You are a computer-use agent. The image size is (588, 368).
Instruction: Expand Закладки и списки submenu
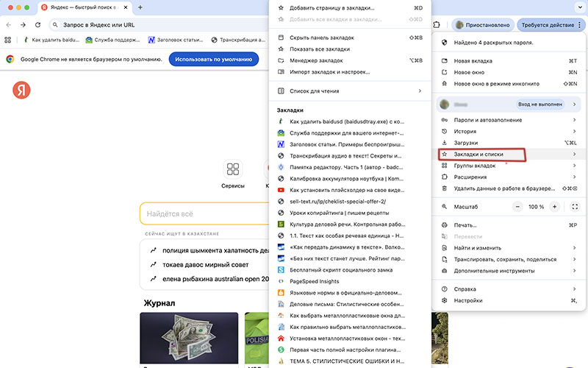(509, 155)
